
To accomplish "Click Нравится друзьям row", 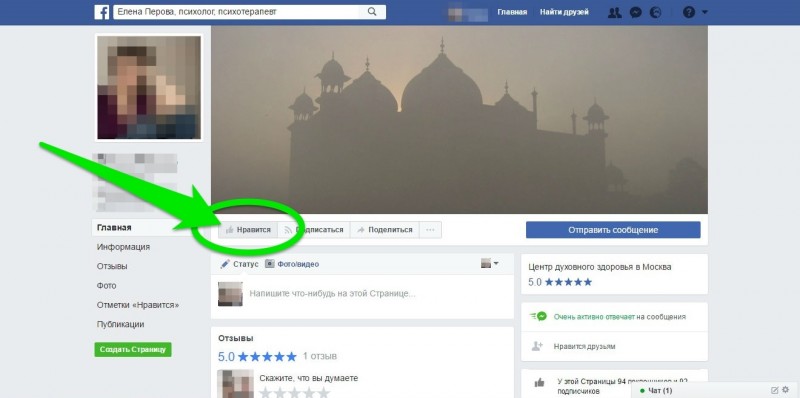I will (614, 346).
